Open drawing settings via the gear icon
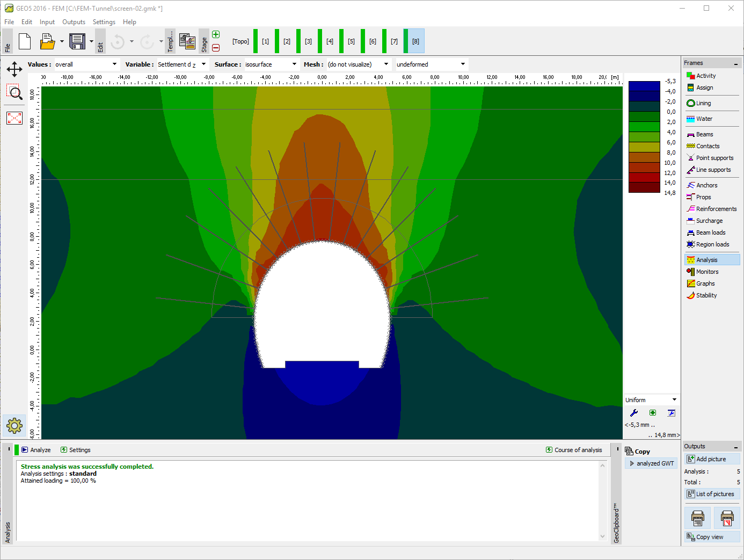The height and width of the screenshot is (560, 744). 14,426
